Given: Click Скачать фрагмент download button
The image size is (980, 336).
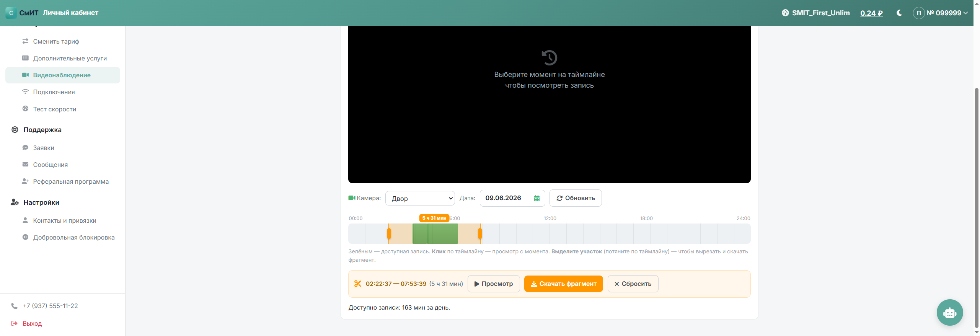Looking at the screenshot, I should [564, 284].
